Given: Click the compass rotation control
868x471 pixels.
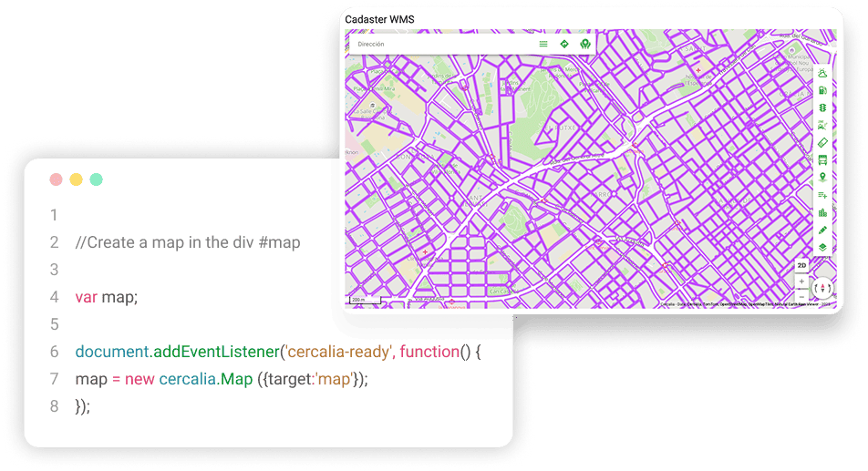Looking at the screenshot, I should tap(822, 288).
